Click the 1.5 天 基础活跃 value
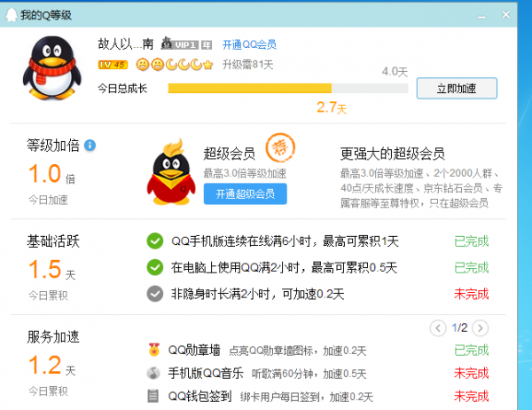 (x=52, y=270)
